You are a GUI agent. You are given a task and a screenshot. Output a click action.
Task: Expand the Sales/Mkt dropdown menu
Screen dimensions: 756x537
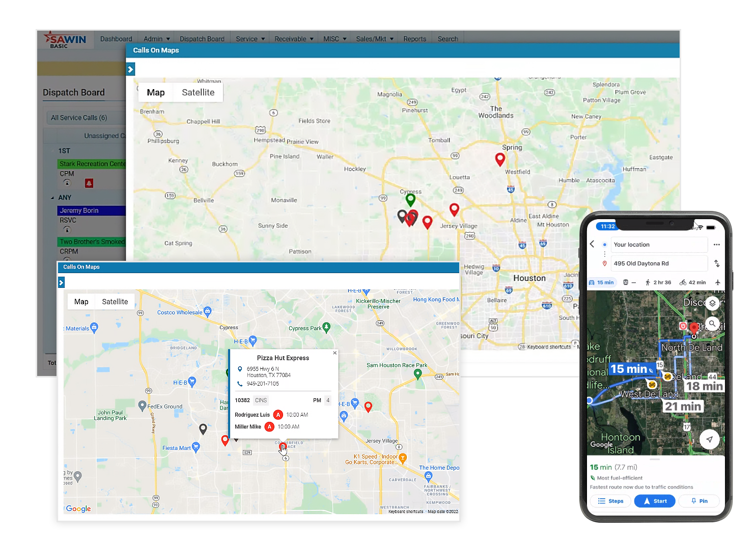click(x=374, y=39)
